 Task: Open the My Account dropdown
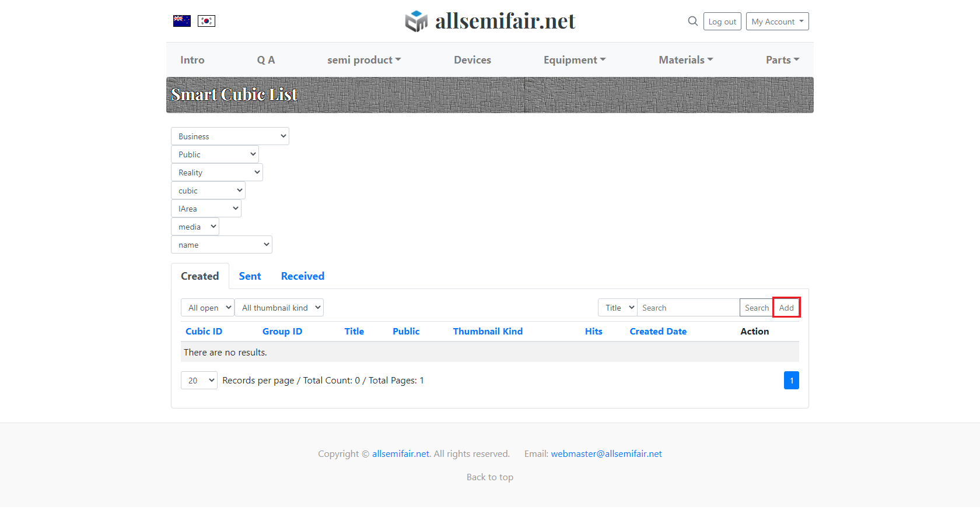click(x=778, y=22)
